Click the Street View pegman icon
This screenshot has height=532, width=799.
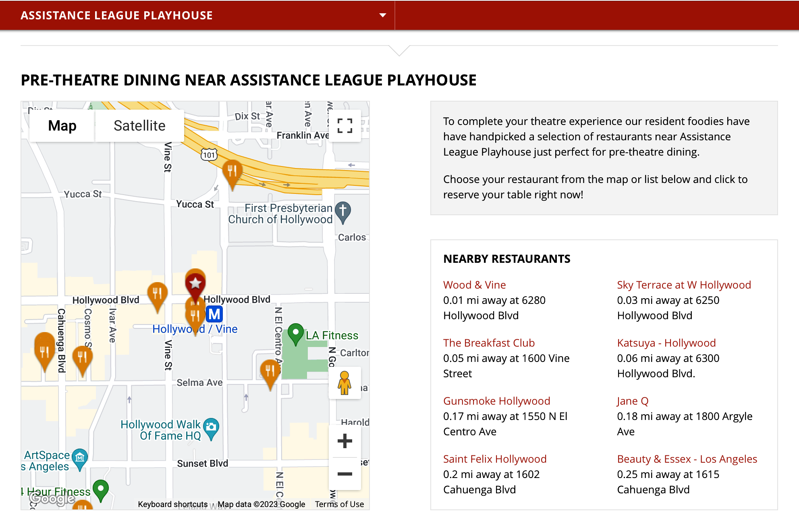click(x=345, y=383)
